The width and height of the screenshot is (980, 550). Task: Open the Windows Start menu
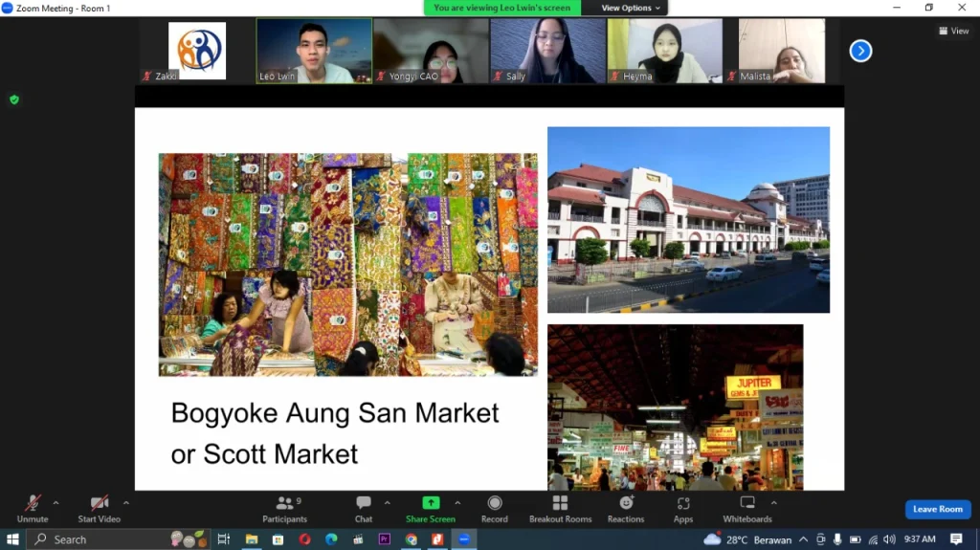coord(12,539)
